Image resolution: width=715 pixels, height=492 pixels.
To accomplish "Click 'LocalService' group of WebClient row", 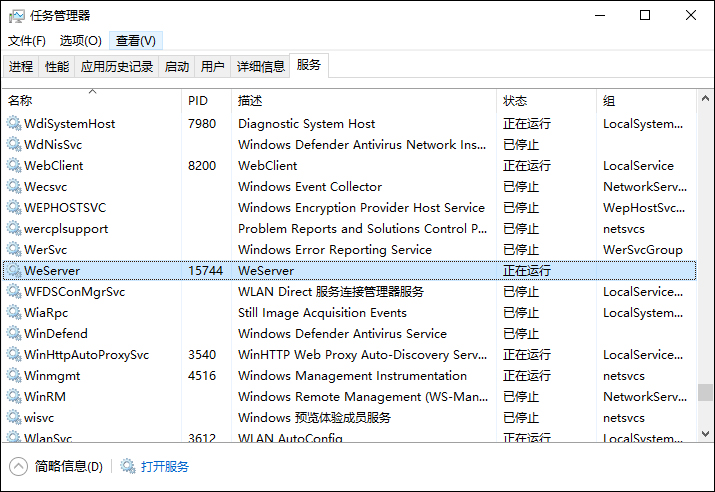I will [638, 166].
